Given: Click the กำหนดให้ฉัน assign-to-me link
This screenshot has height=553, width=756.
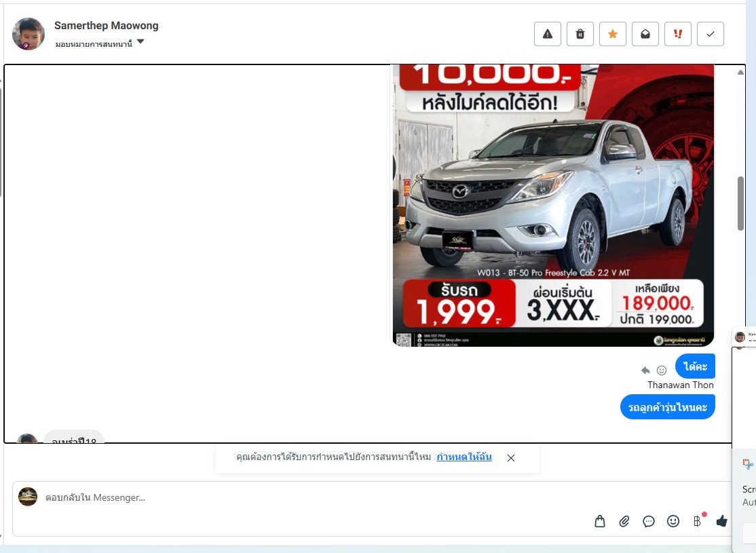Looking at the screenshot, I should click(x=464, y=457).
